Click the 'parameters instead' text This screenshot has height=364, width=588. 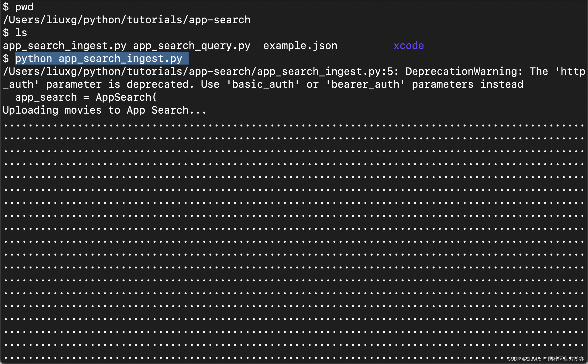pyautogui.click(x=468, y=84)
